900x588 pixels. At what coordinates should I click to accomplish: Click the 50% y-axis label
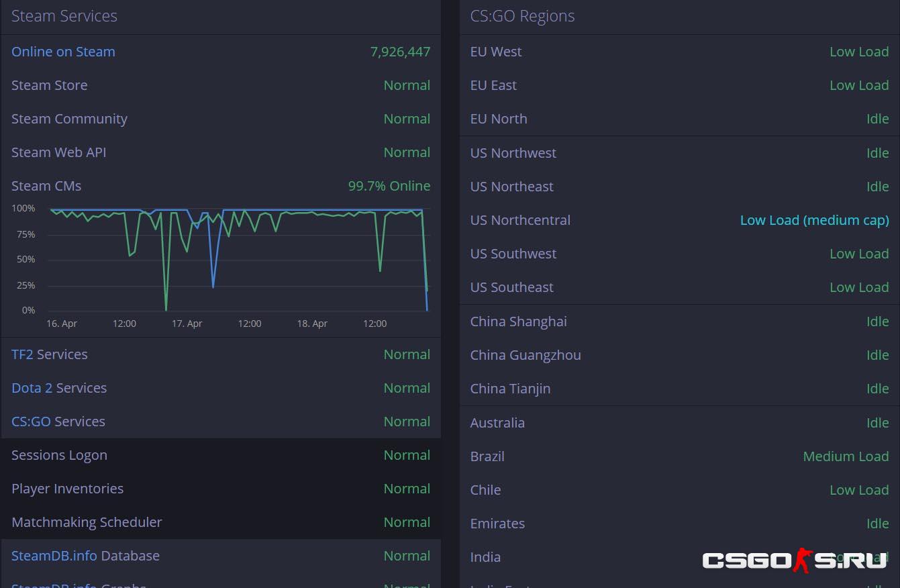click(x=26, y=260)
